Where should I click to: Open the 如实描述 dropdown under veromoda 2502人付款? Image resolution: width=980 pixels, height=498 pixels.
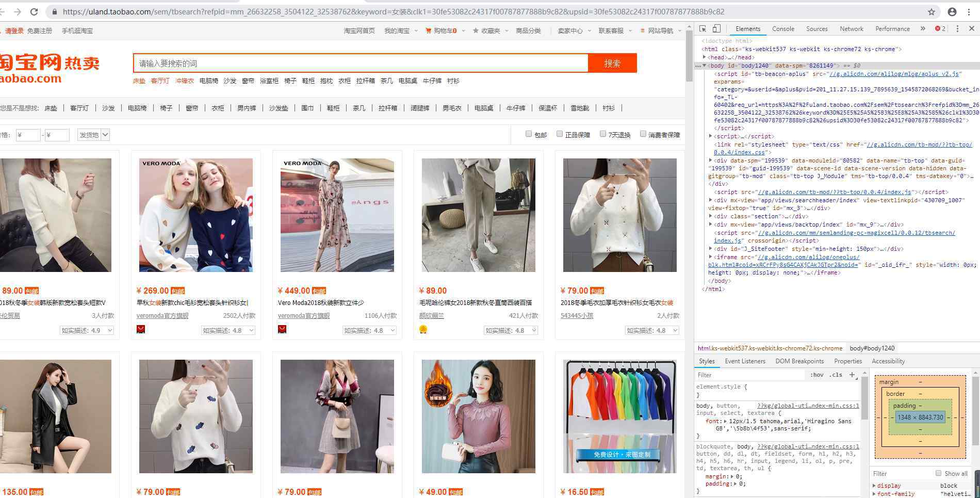point(228,330)
